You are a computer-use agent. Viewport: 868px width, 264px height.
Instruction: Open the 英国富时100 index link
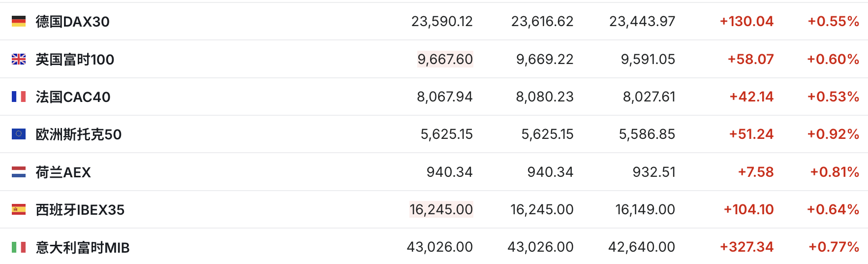[75, 60]
